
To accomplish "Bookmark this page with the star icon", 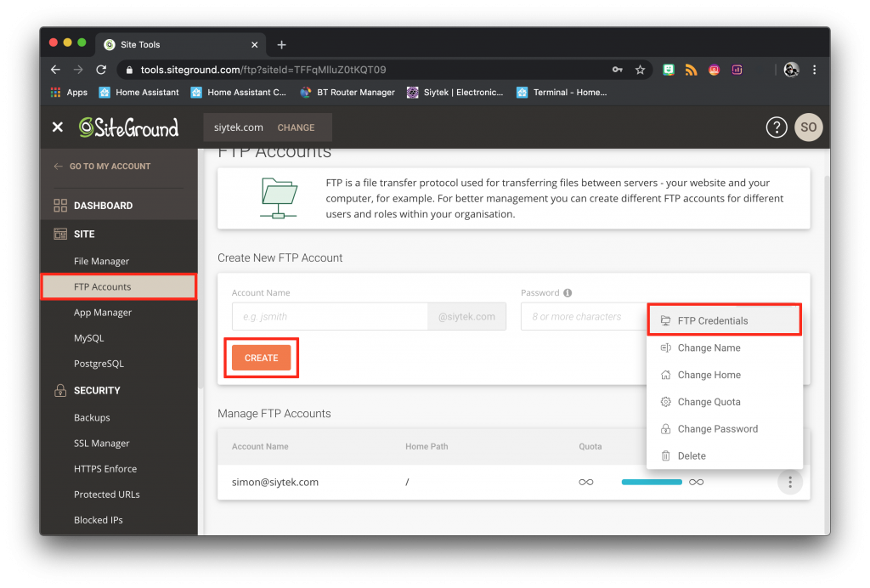I will click(x=641, y=70).
